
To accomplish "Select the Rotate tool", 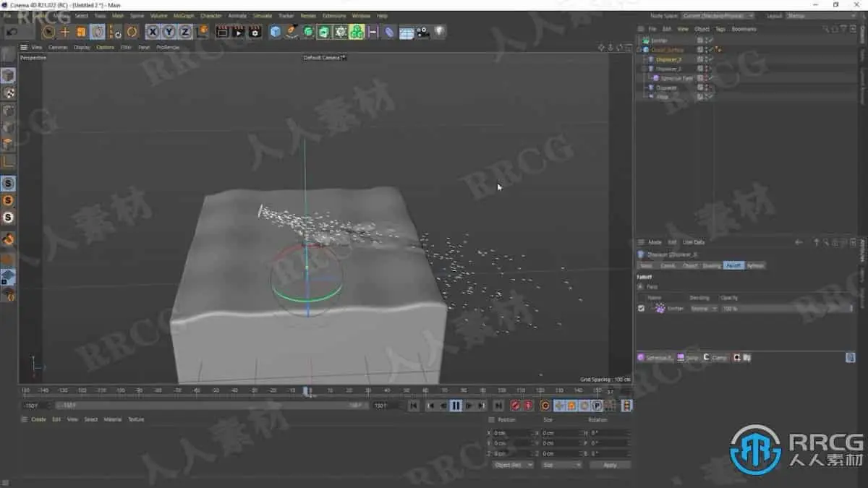I will (98, 32).
